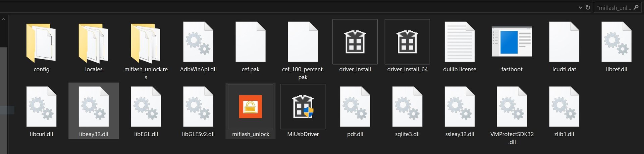Select the driver_install application icon
The image size is (644, 154).
click(355, 42)
